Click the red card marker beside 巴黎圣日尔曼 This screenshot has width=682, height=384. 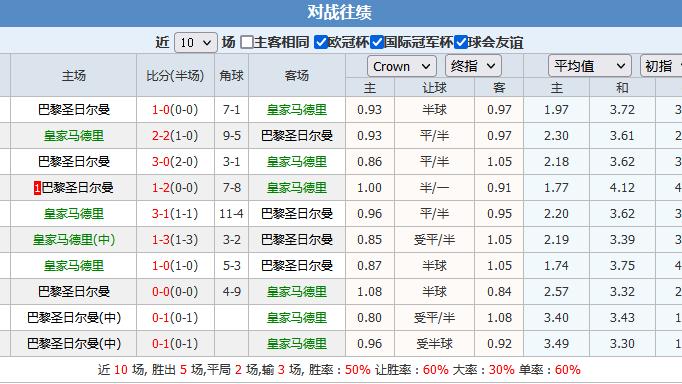click(37, 188)
